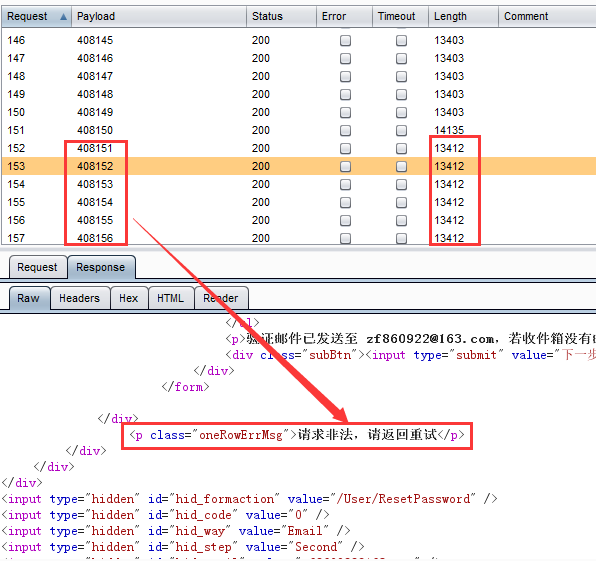Switch to the Render view tab

tap(221, 298)
